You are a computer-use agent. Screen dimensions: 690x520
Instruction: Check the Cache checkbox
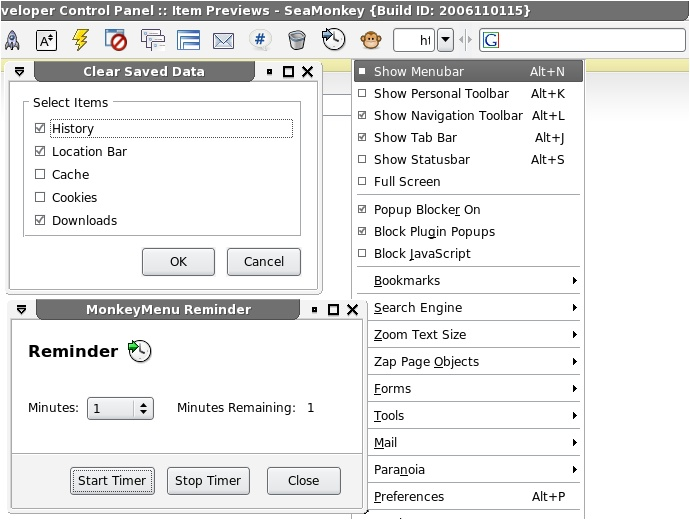(x=40, y=174)
